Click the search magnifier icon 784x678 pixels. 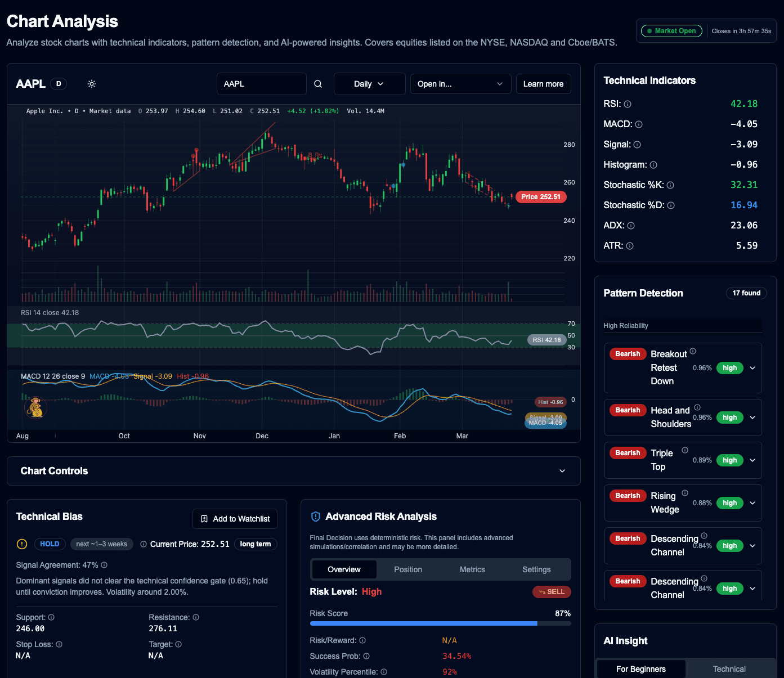point(317,83)
